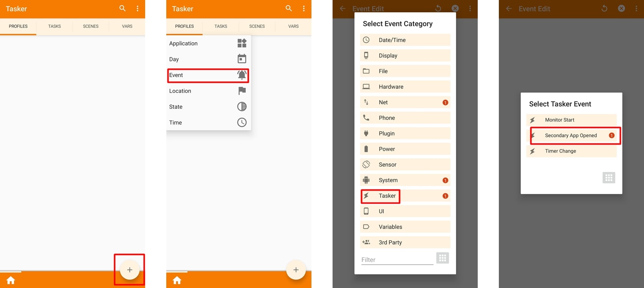
Task: Choose Application from the profile type menu
Action: [x=209, y=43]
